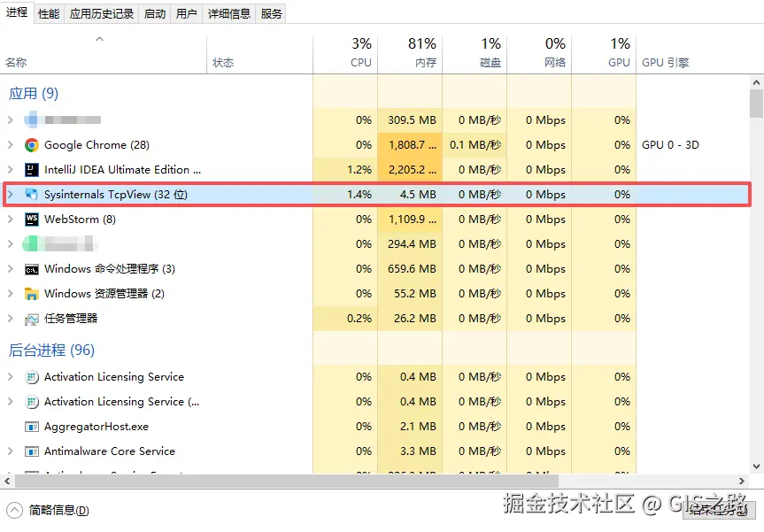
Task: Click the Google Chrome icon
Action: [32, 145]
